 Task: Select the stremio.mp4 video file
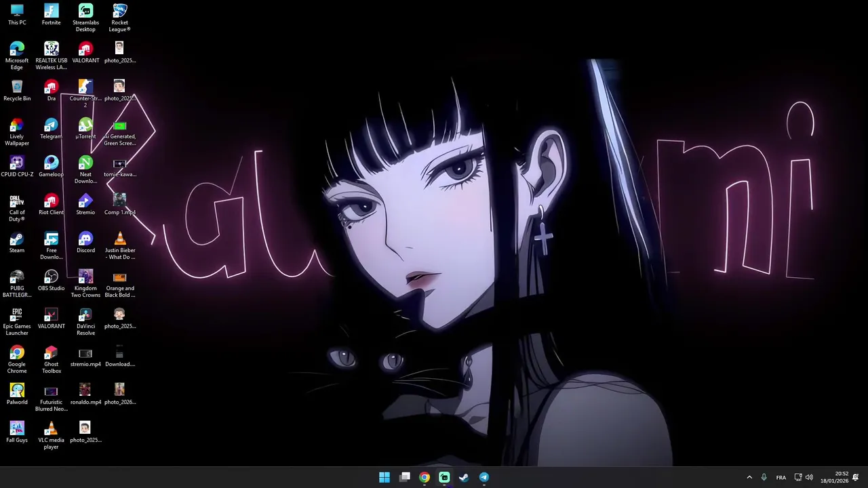point(85,357)
